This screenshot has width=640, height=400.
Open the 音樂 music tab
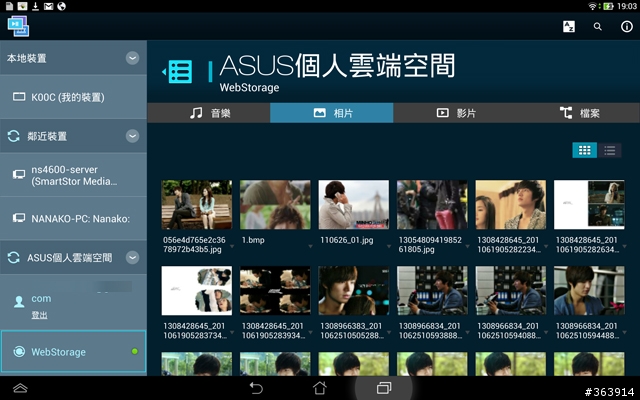click(x=209, y=113)
